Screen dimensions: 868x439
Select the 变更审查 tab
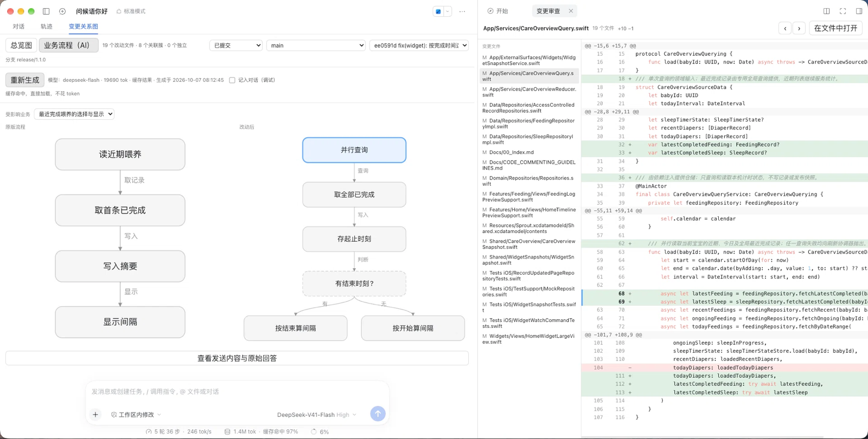pyautogui.click(x=548, y=11)
